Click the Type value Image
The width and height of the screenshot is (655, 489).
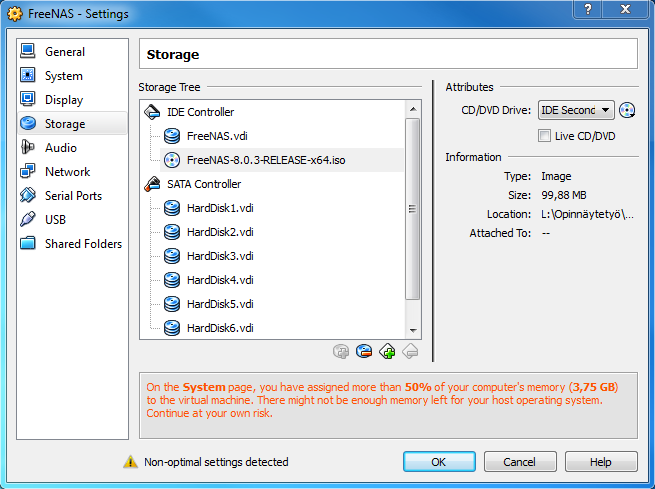click(x=556, y=176)
